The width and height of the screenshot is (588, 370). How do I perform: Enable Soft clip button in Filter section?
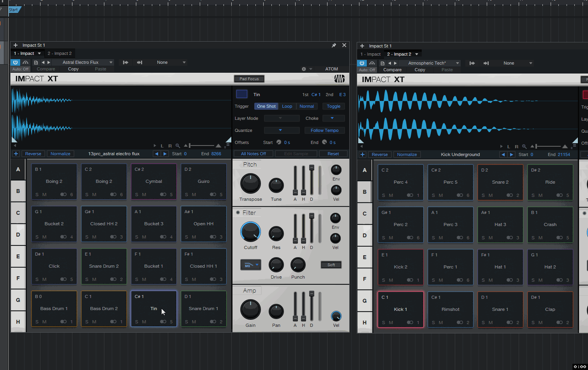pyautogui.click(x=331, y=265)
